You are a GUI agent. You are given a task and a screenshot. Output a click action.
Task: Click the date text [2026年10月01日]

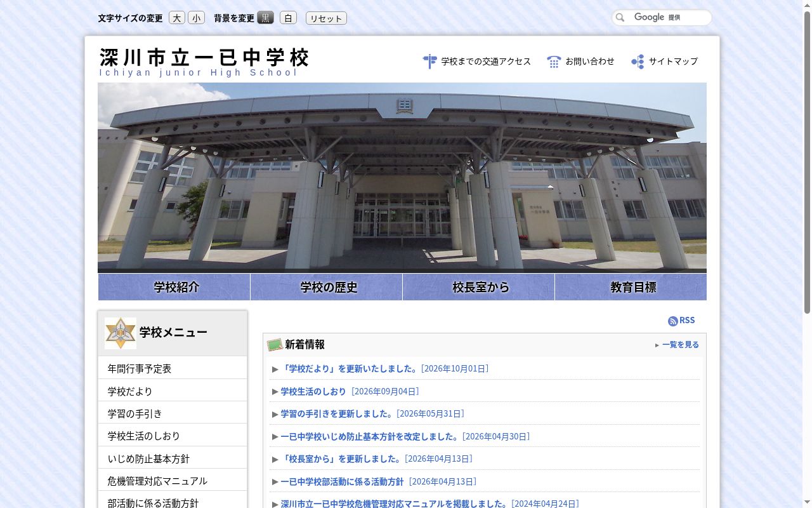[455, 369]
